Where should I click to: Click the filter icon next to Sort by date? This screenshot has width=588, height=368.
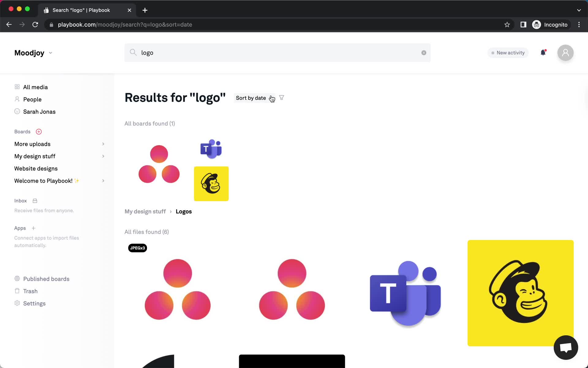click(x=281, y=98)
